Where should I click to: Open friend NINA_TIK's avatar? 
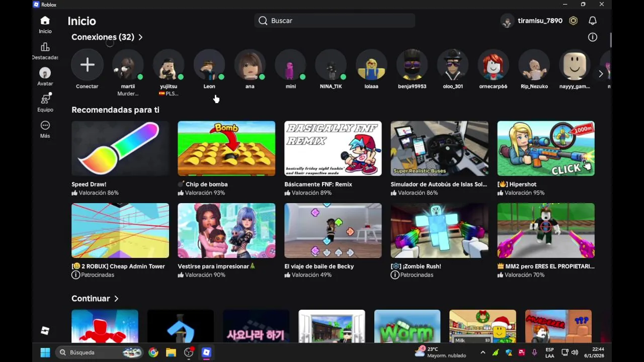(x=331, y=65)
